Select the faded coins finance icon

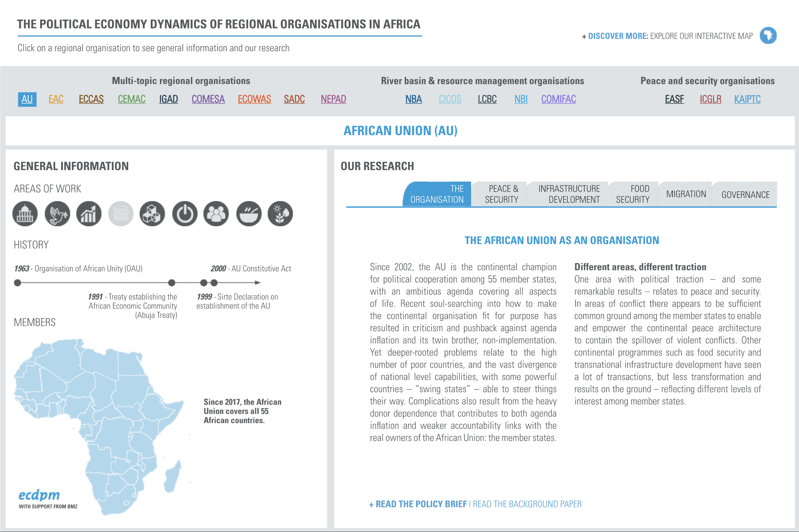pos(121,214)
